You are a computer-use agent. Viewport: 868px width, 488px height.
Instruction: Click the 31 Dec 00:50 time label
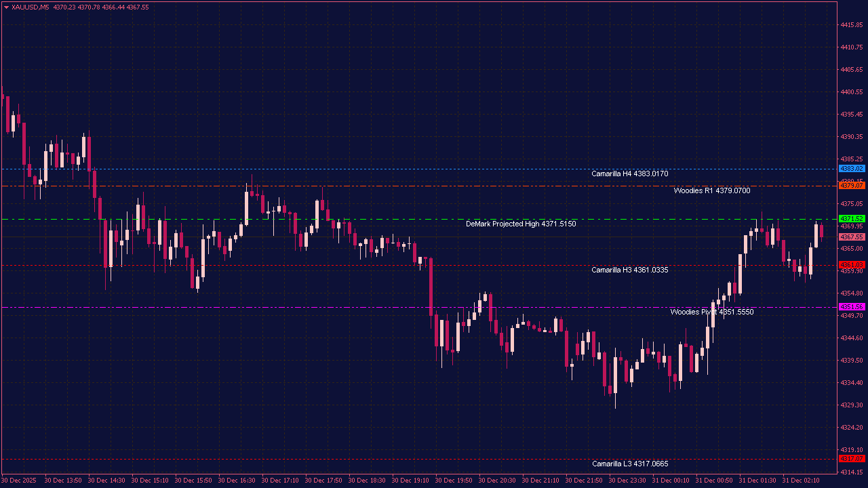(713, 480)
